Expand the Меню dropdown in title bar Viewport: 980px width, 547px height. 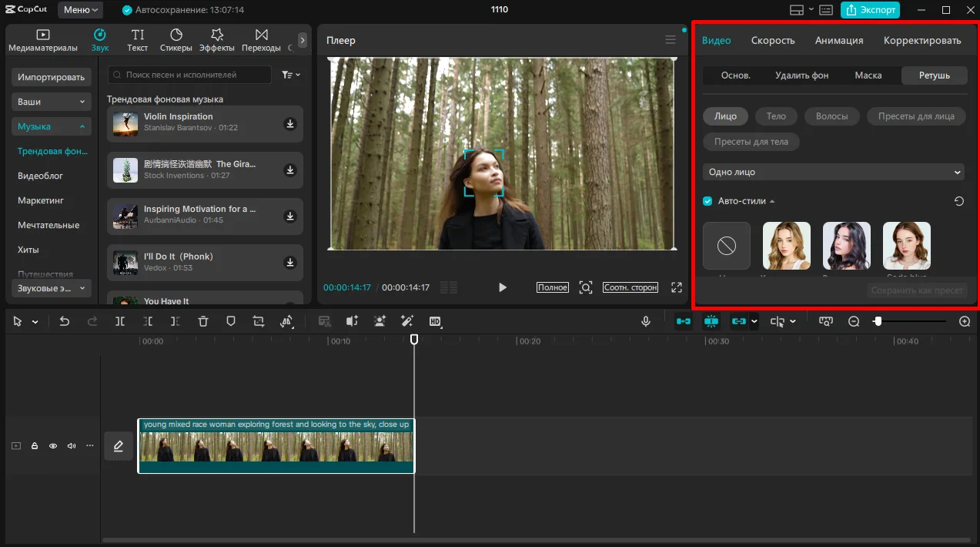(81, 10)
